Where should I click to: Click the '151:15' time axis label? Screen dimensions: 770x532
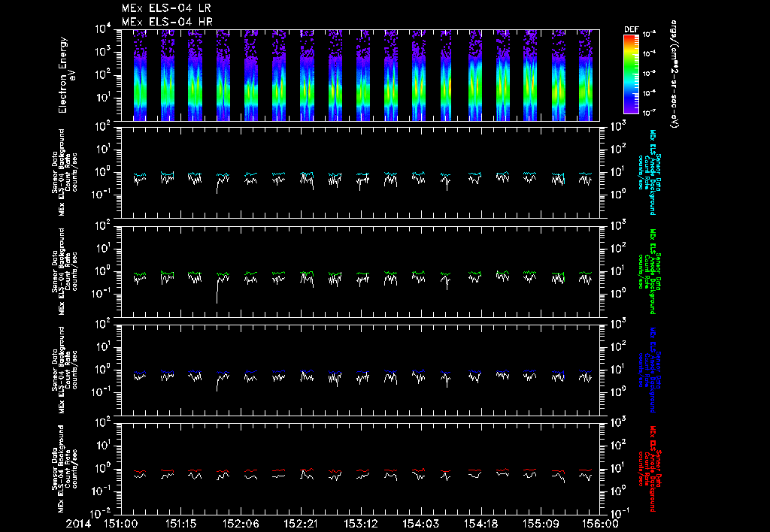point(180,524)
